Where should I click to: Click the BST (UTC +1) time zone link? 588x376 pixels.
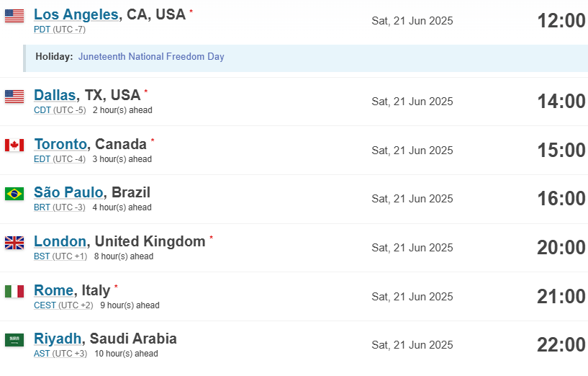coord(60,256)
